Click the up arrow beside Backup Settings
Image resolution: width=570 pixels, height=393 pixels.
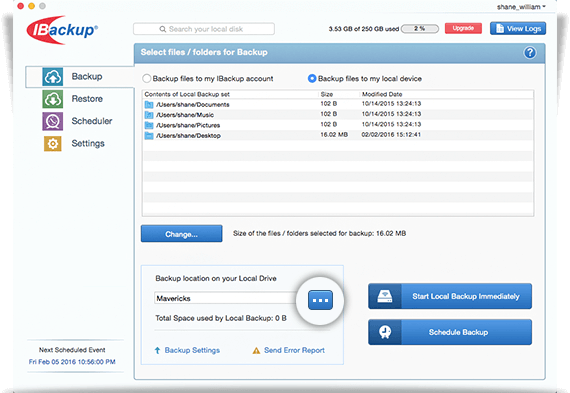coord(157,350)
